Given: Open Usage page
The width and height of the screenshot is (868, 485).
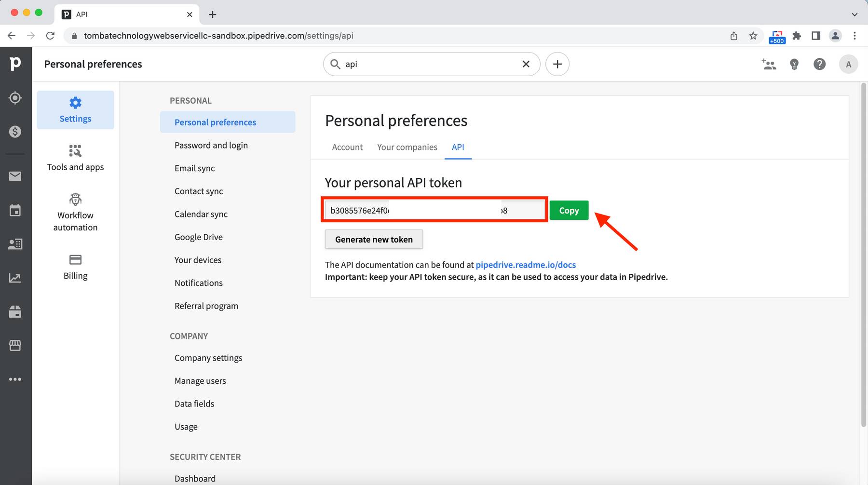Looking at the screenshot, I should 186,427.
